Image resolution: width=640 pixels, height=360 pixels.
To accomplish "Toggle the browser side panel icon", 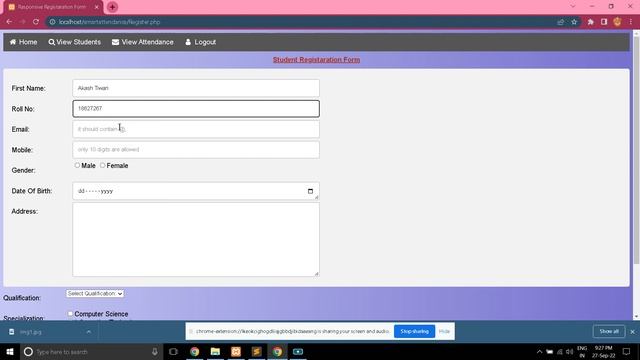I will 604,22.
